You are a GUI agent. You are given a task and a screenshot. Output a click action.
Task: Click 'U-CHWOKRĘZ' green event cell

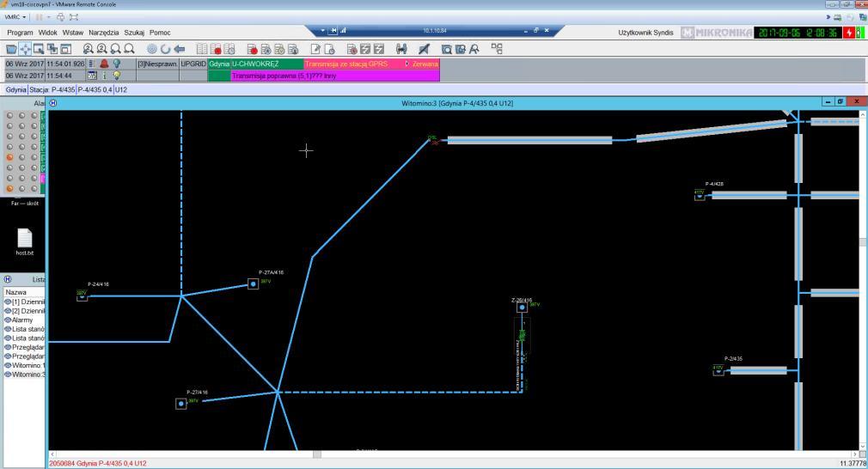coord(266,64)
